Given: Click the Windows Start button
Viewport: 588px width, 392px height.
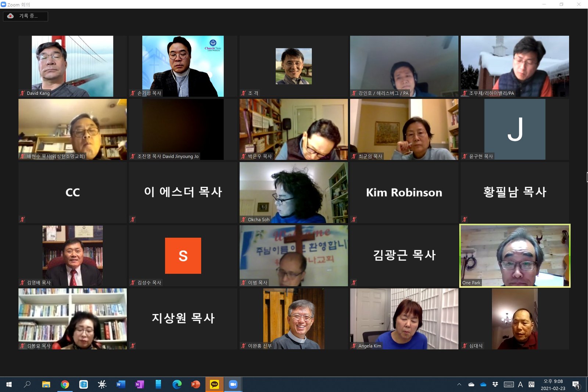Looking at the screenshot, I should pyautogui.click(x=9, y=384).
